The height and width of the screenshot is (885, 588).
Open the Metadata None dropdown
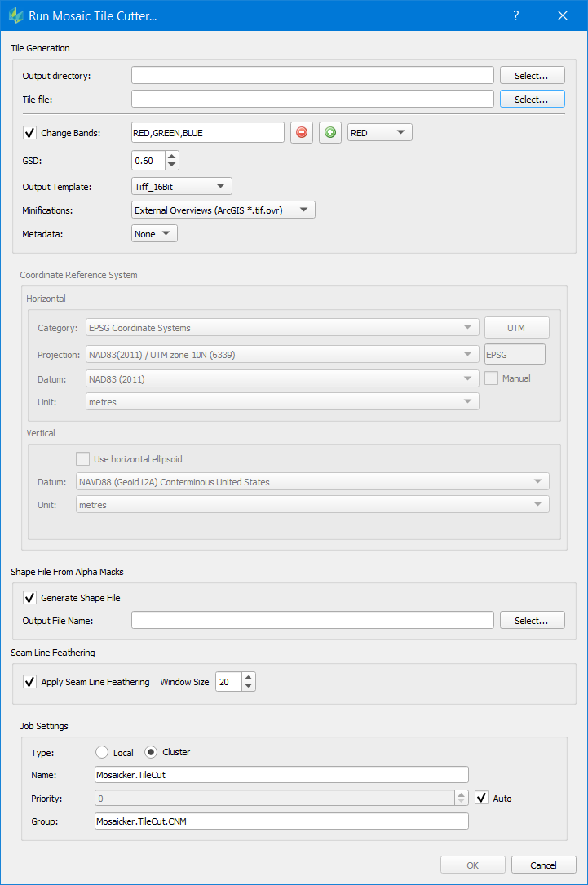[154, 234]
